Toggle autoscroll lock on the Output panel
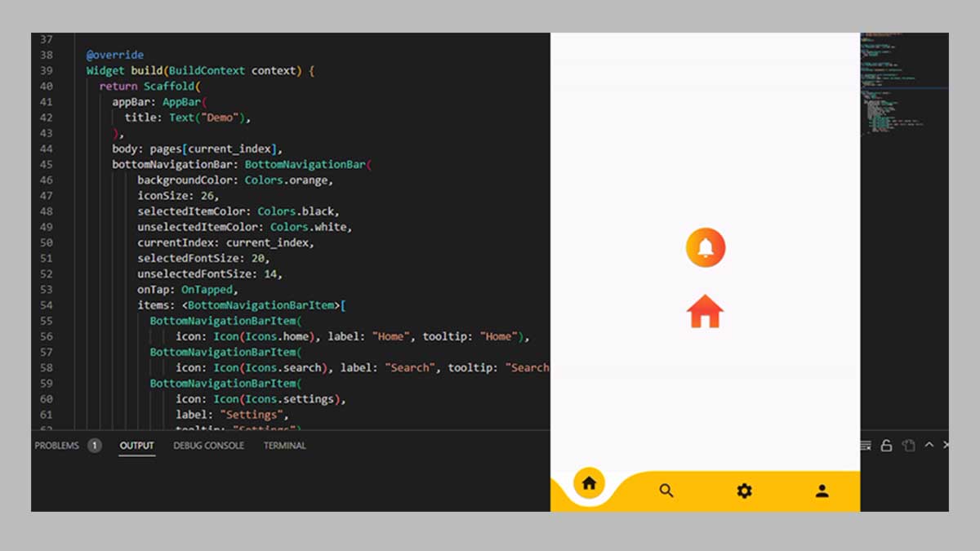This screenshot has height=551, width=980. pos(888,445)
